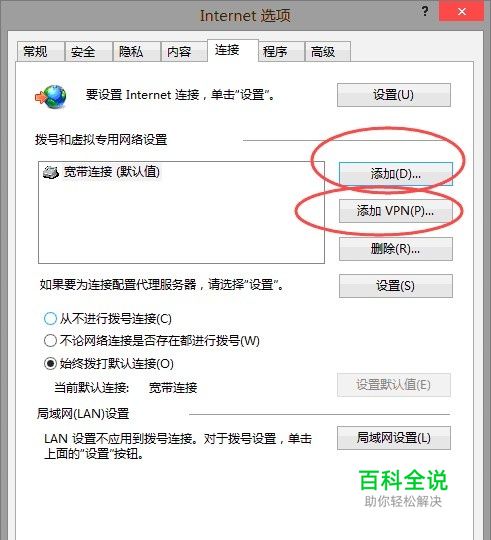The width and height of the screenshot is (491, 540).
Task: Switch to the 常规 tab
Action: coord(40,52)
